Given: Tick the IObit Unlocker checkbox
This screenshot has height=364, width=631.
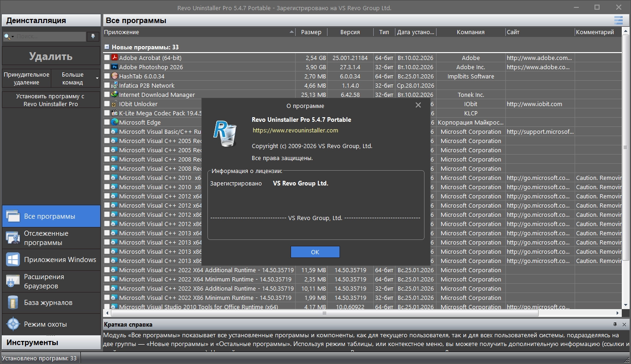Looking at the screenshot, I should coord(107,104).
